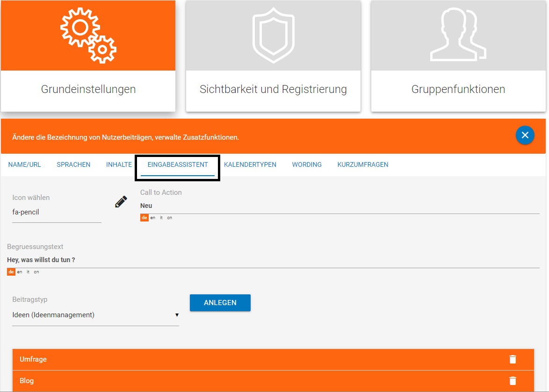Click the Icon wählen input field
Image resolution: width=549 pixels, height=392 pixels.
coord(57,212)
